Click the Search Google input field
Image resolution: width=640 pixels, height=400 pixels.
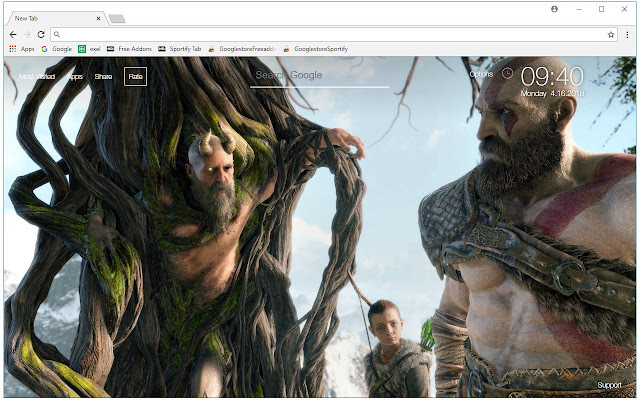click(320, 76)
